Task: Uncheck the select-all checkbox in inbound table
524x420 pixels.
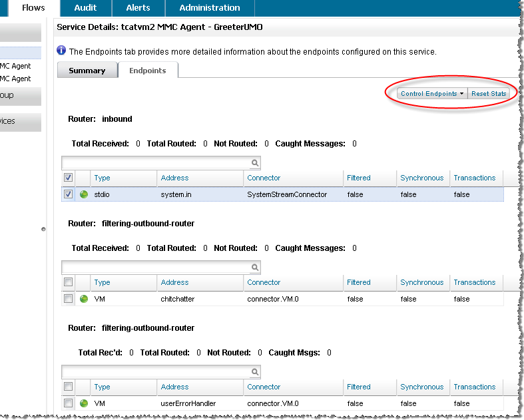Action: coord(68,178)
